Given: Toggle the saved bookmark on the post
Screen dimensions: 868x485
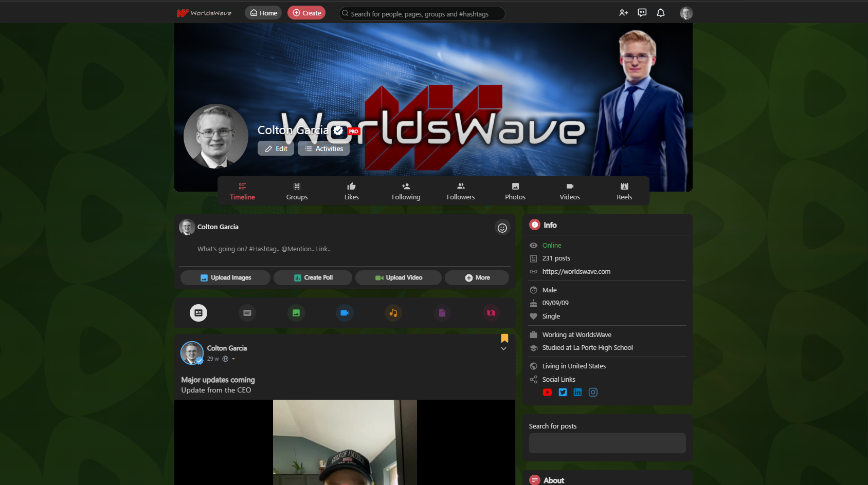Looking at the screenshot, I should 504,338.
